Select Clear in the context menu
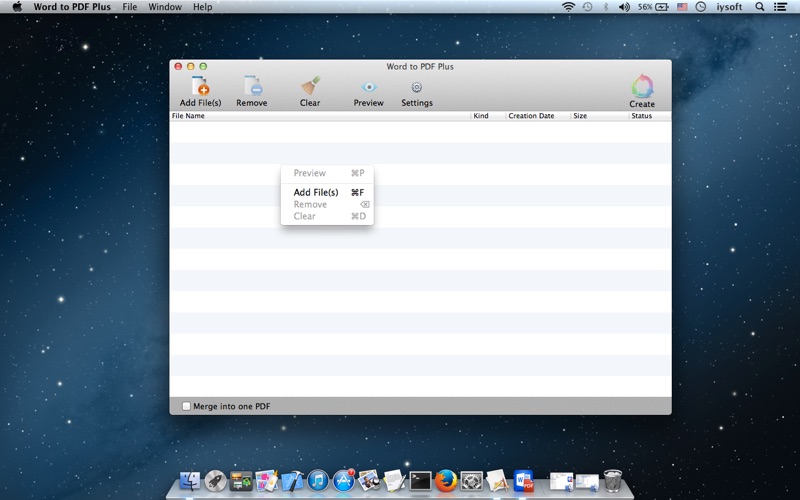This screenshot has width=800, height=500. pos(327,216)
